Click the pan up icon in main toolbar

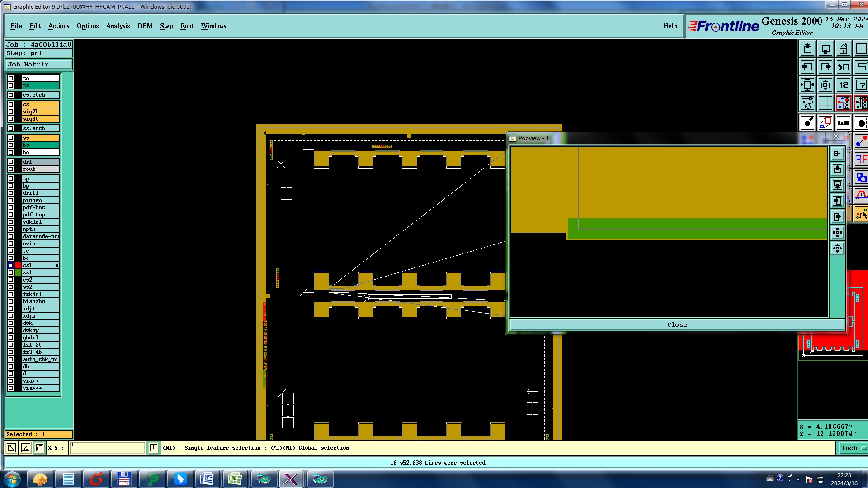click(807, 49)
